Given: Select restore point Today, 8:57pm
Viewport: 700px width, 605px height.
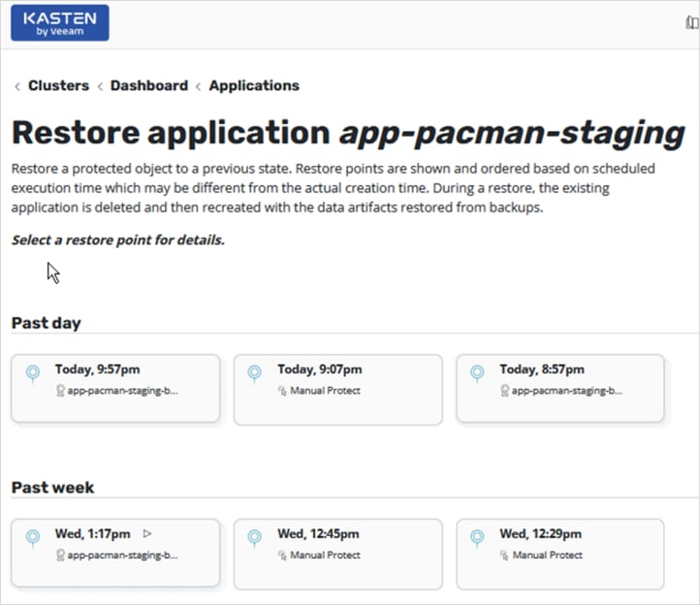Looking at the screenshot, I should pyautogui.click(x=560, y=388).
